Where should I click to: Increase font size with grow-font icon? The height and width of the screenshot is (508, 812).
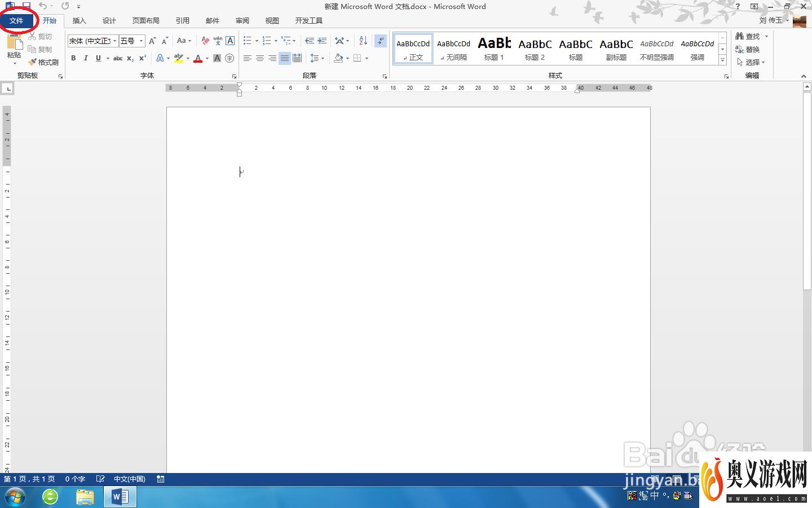pyautogui.click(x=152, y=41)
